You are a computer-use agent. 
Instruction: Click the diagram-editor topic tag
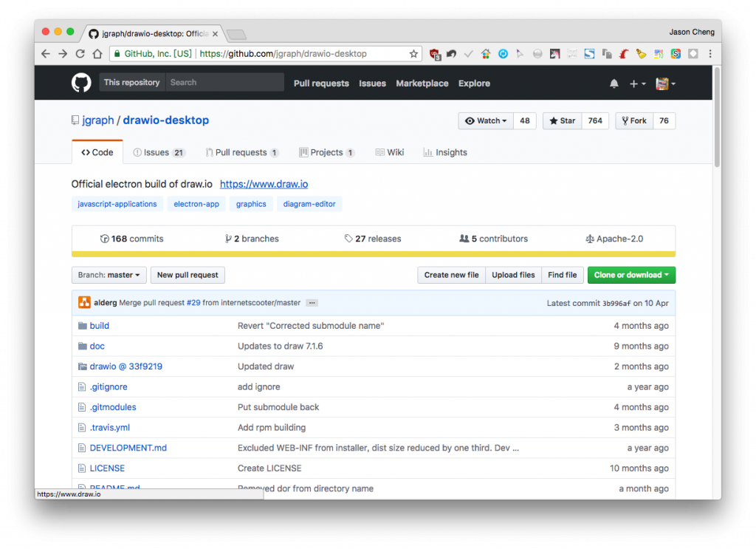(x=309, y=204)
